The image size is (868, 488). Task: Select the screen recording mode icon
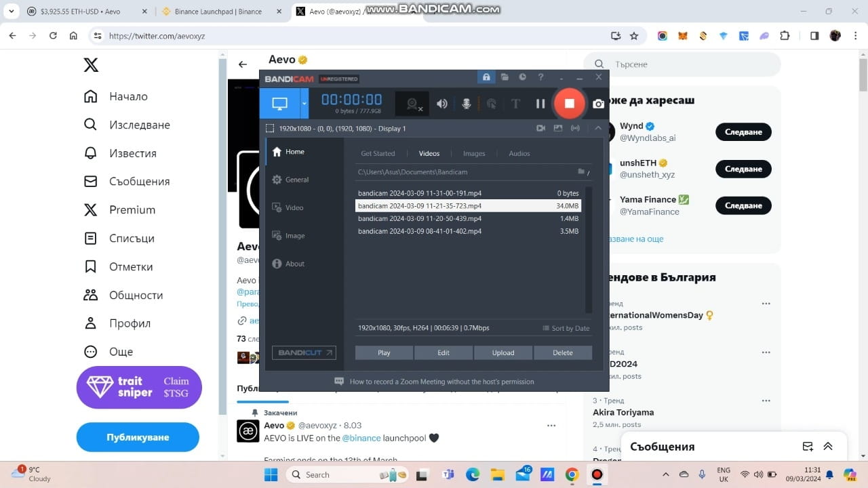click(x=279, y=103)
